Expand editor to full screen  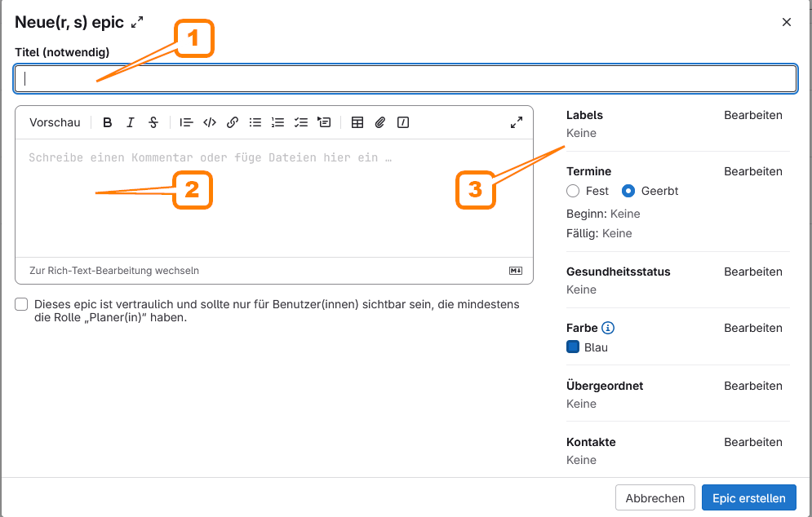[x=517, y=122]
